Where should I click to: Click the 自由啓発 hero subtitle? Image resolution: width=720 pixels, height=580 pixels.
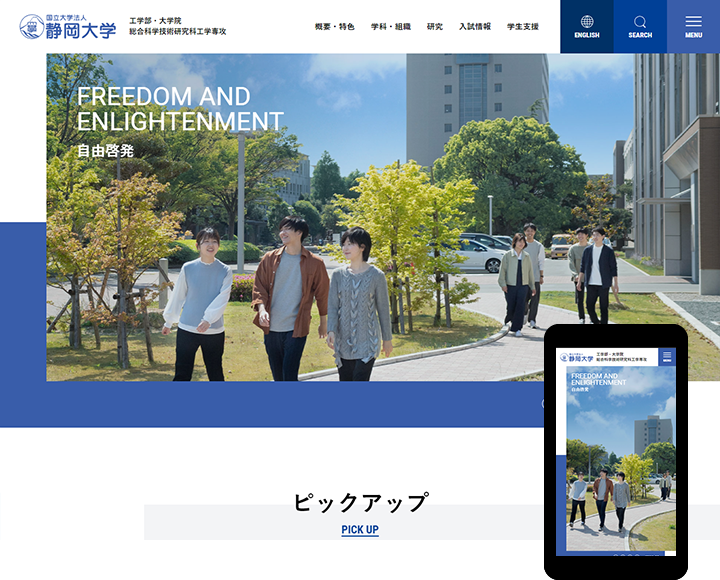pyautogui.click(x=105, y=151)
